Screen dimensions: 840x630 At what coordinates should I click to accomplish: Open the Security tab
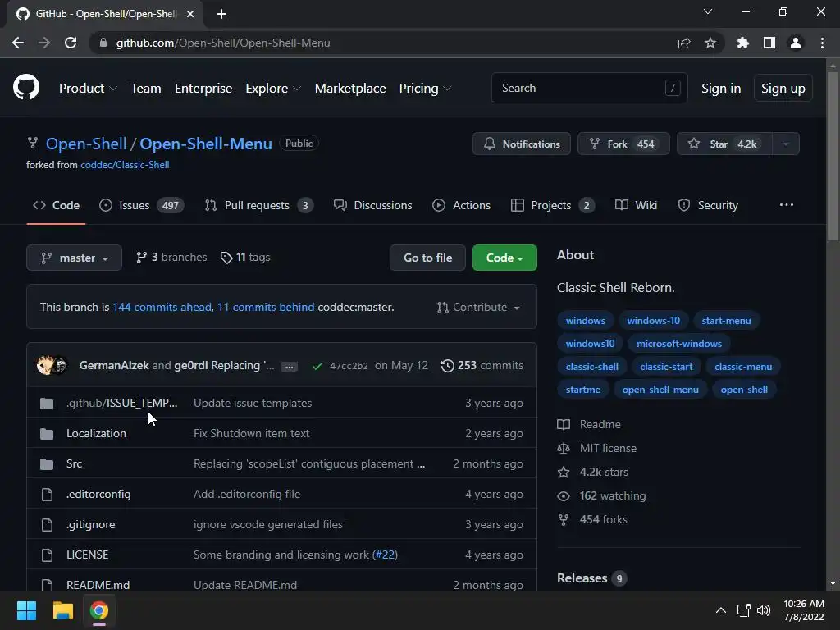click(708, 205)
